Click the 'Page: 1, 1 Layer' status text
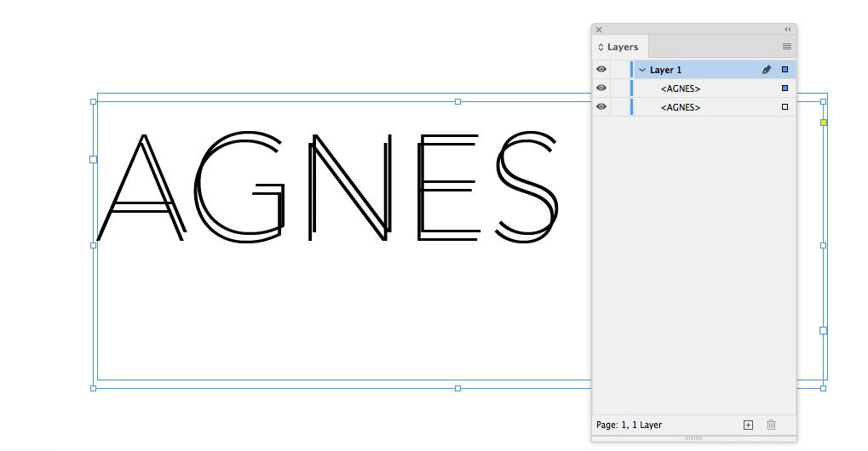 [x=629, y=425]
